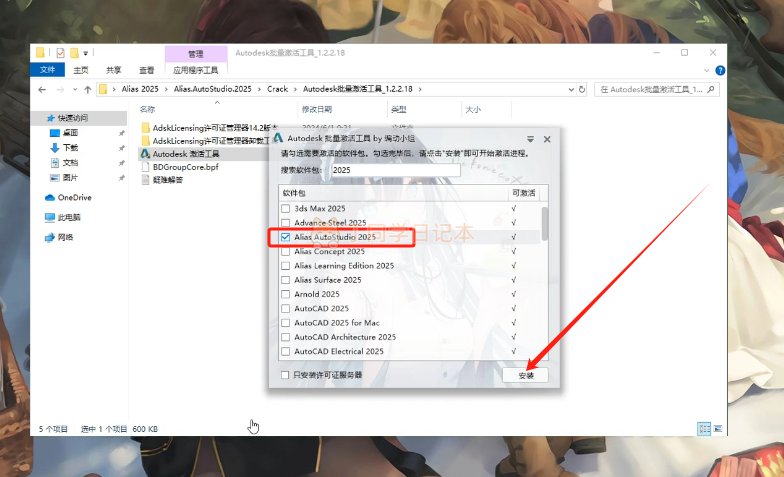Click the 可激活 list column header
The width and height of the screenshot is (784, 477).
(524, 193)
